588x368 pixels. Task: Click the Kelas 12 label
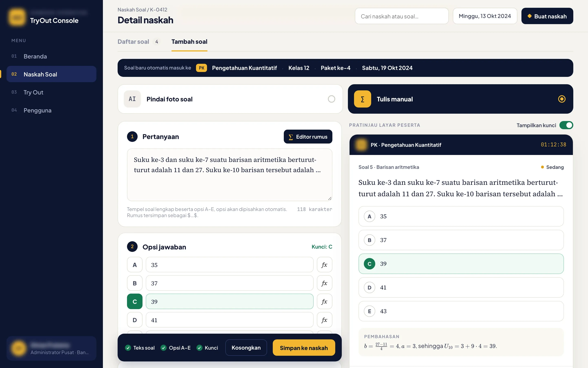(x=299, y=68)
